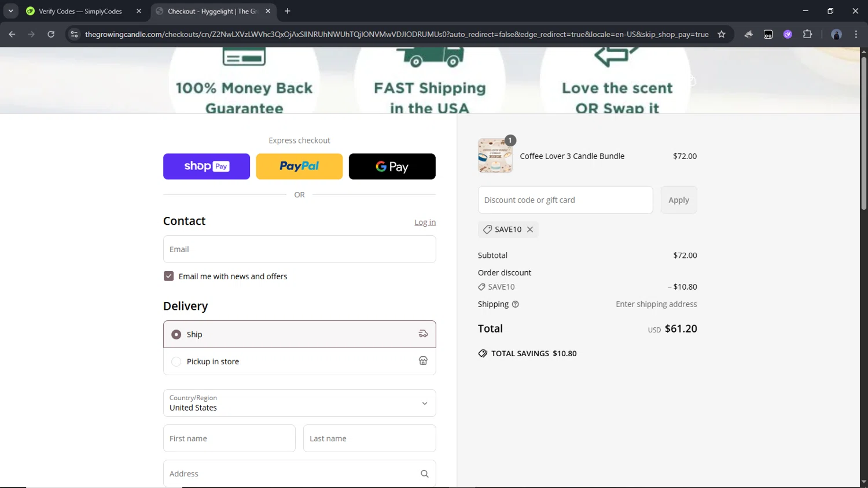Switch to the Verify Codes — SimplyCodes tab
This screenshot has height=488, width=868.
tap(80, 11)
